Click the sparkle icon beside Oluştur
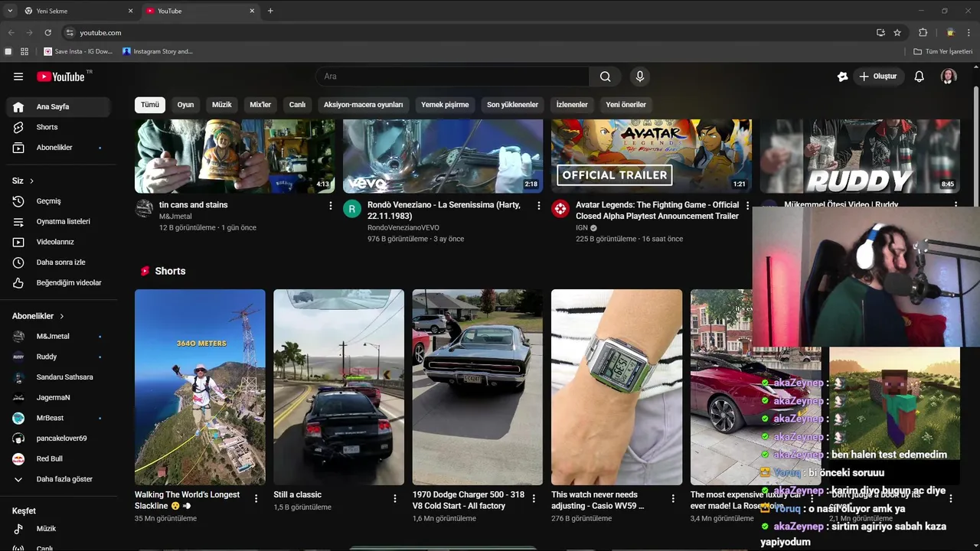 pyautogui.click(x=842, y=77)
